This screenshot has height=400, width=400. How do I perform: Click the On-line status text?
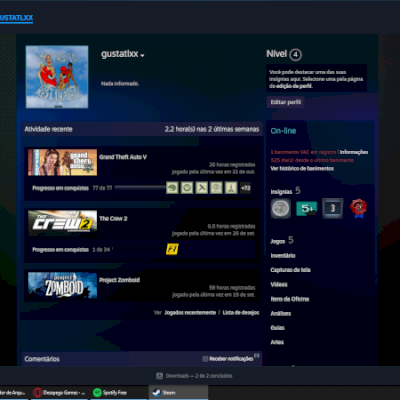[283, 131]
